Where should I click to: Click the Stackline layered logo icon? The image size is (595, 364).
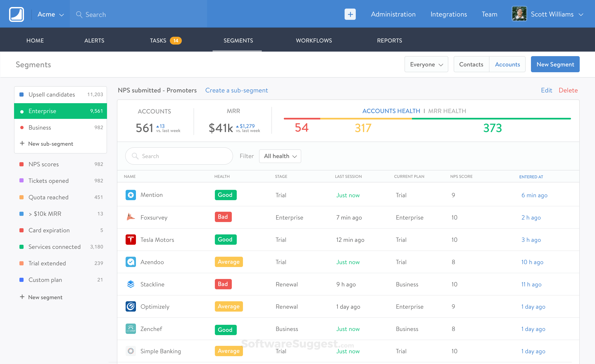[x=131, y=284]
